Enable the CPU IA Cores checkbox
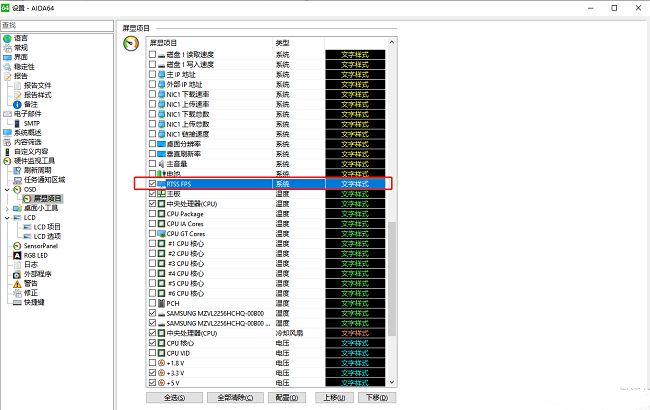The height and width of the screenshot is (410, 650). tap(153, 223)
